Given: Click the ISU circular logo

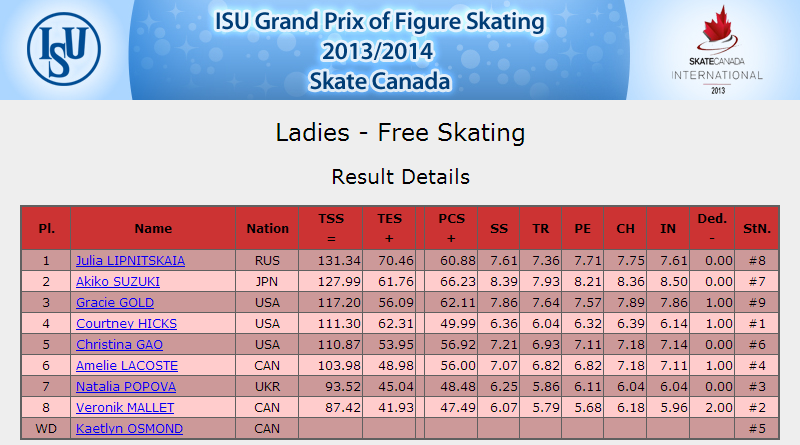Looking at the screenshot, I should [x=64, y=49].
